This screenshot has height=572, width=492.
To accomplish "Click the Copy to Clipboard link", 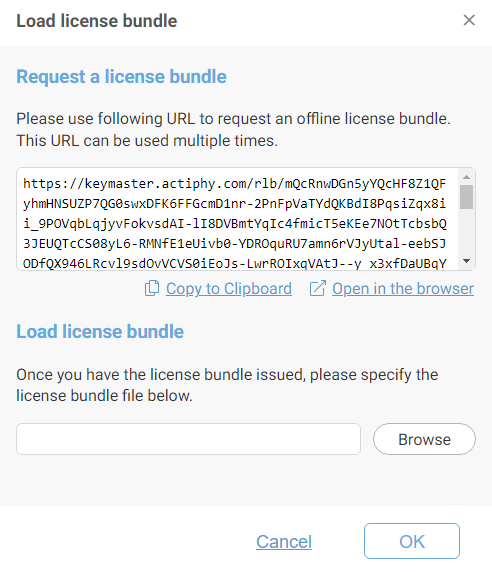I will click(229, 289).
